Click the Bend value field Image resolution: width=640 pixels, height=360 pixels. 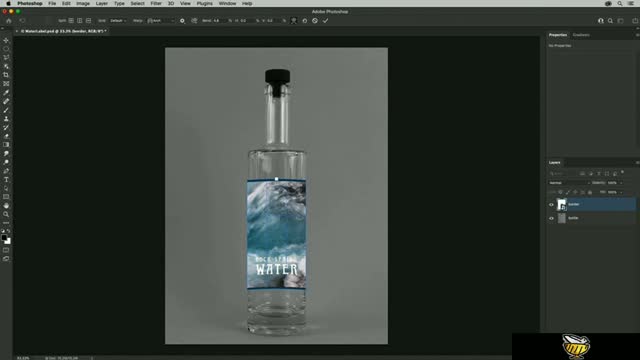tap(220, 20)
